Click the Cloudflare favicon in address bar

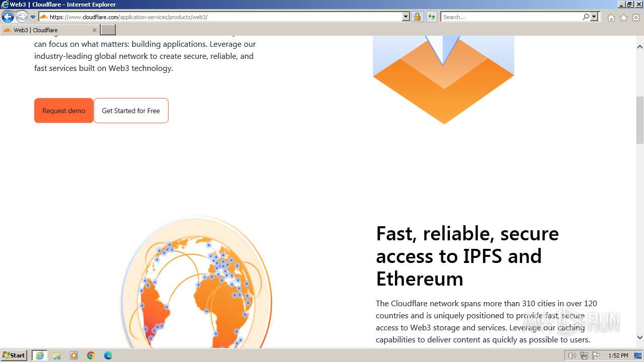44,17
